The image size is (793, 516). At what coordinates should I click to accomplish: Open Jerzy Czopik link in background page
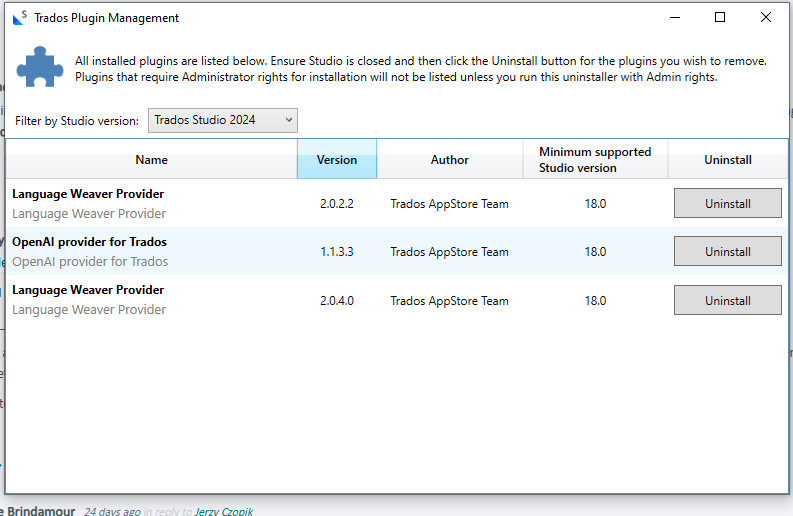224,511
